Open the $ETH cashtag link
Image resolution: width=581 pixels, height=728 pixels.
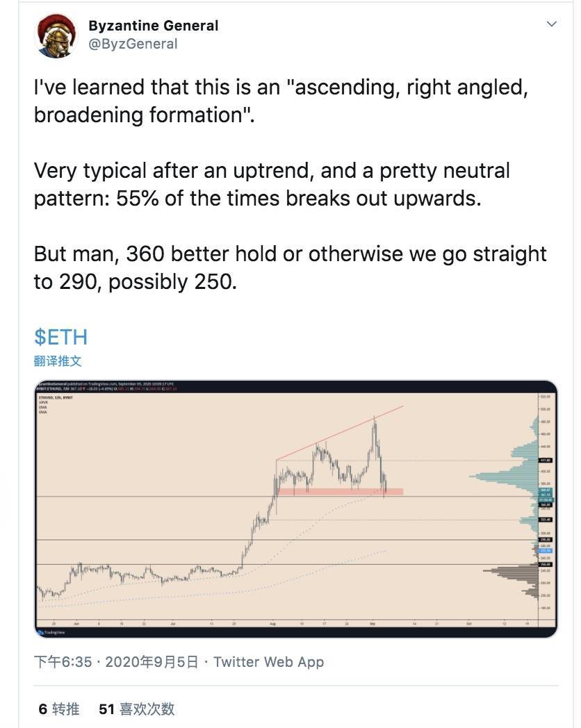pos(61,337)
